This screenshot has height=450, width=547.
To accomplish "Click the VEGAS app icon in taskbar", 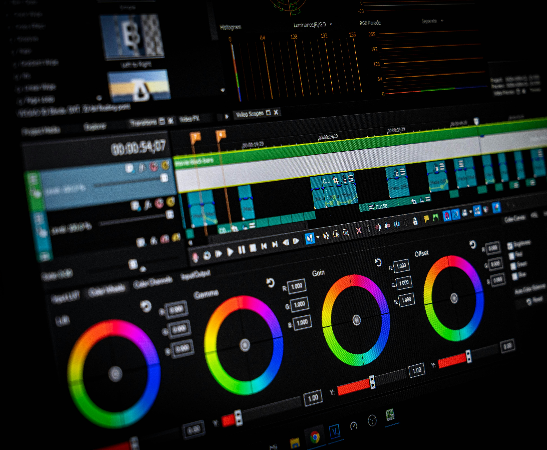I will pos(334,431).
